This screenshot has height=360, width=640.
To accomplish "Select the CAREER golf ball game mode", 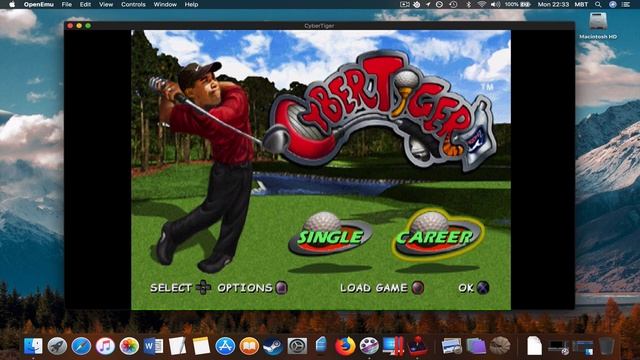I will [437, 234].
